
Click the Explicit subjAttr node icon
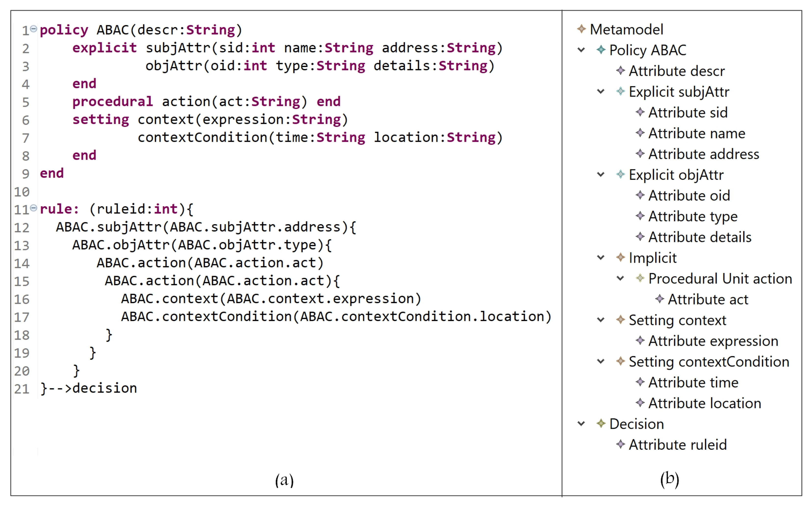tap(620, 91)
